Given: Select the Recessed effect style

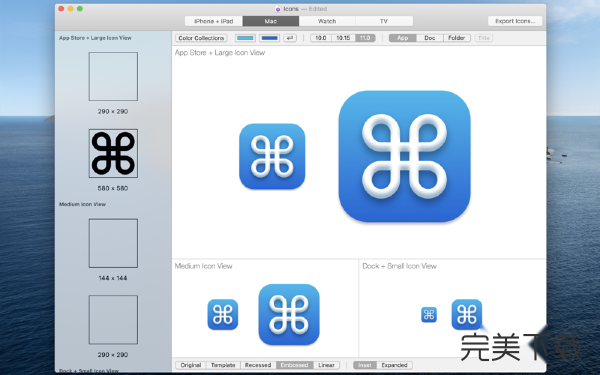Looking at the screenshot, I should (x=258, y=365).
